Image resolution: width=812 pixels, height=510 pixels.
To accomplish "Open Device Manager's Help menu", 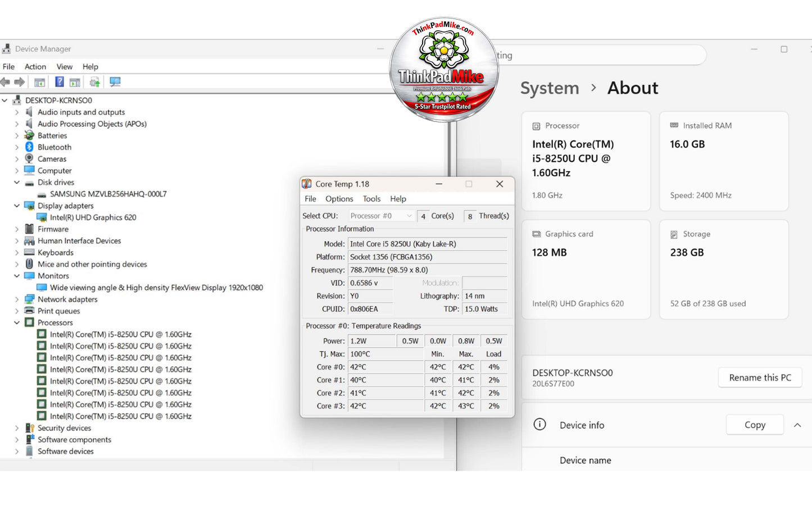I will 90,66.
